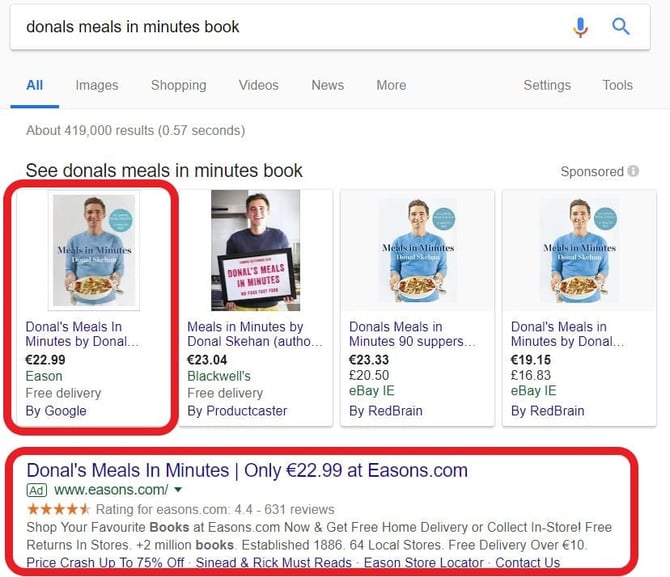The height and width of the screenshot is (577, 670).
Task: Open the Tools search filter menu
Action: [617, 85]
